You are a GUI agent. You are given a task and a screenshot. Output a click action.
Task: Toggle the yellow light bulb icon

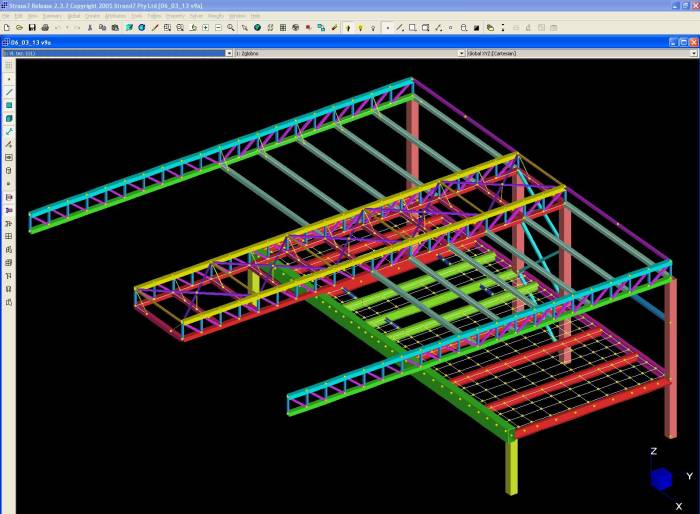[360, 27]
